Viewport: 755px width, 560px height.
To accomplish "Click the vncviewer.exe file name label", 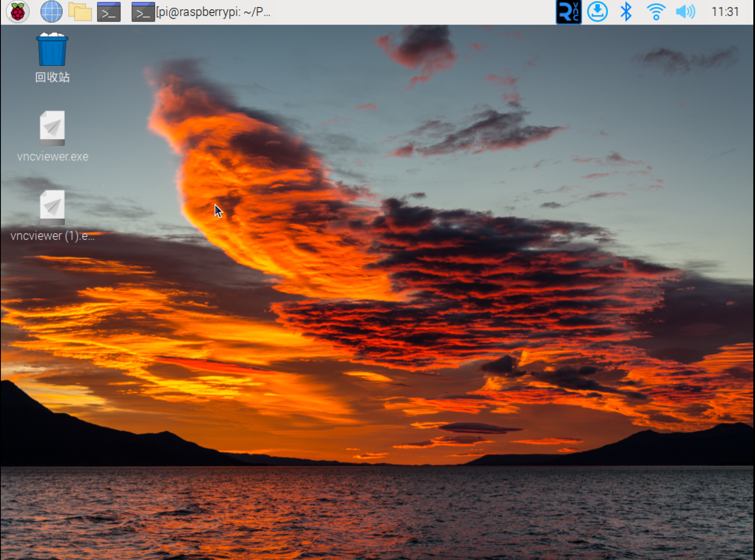I will pyautogui.click(x=53, y=156).
